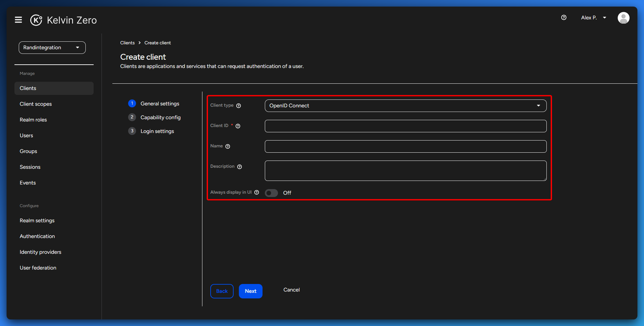This screenshot has width=644, height=326.
Task: Open the Client type OpenID Connect dropdown
Action: (x=405, y=106)
